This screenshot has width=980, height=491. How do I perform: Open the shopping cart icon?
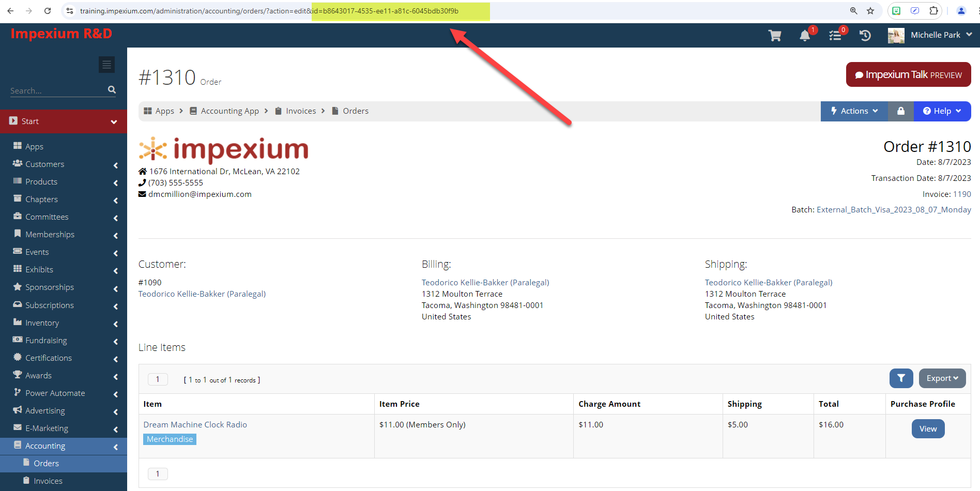pyautogui.click(x=774, y=35)
